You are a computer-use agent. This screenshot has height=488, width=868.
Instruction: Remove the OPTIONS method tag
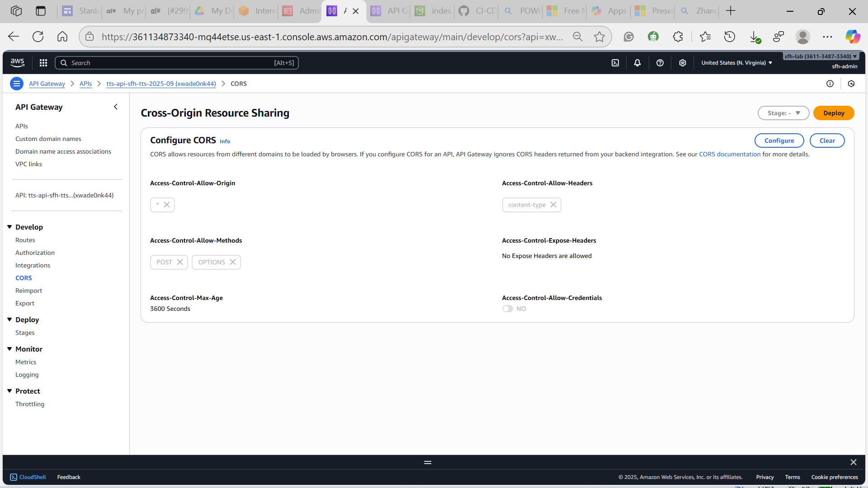tap(233, 262)
